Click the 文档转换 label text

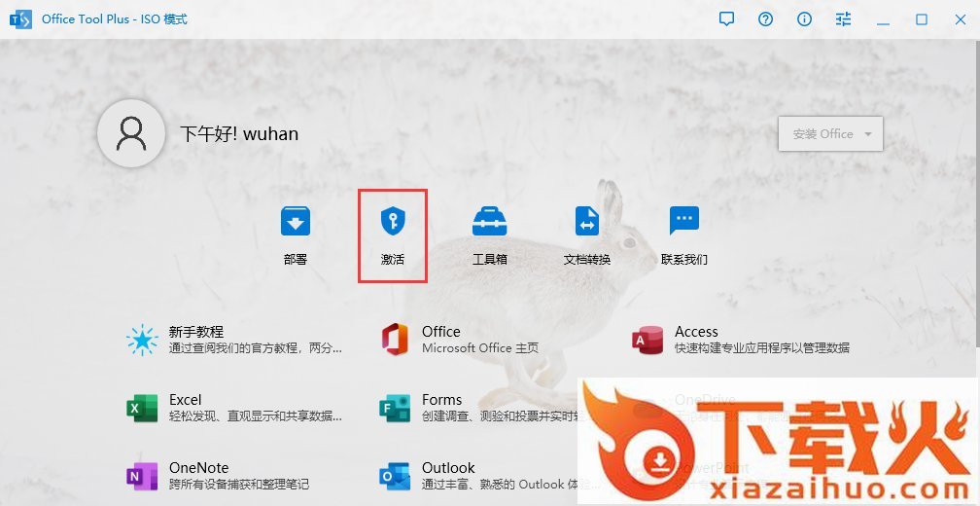tap(587, 259)
